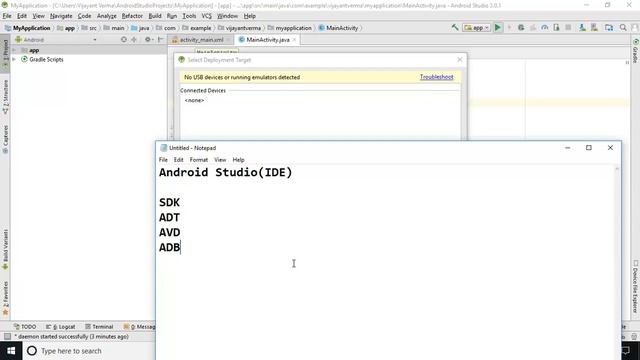Open the Messages tool window
This screenshot has height=360, width=640.
[140, 327]
